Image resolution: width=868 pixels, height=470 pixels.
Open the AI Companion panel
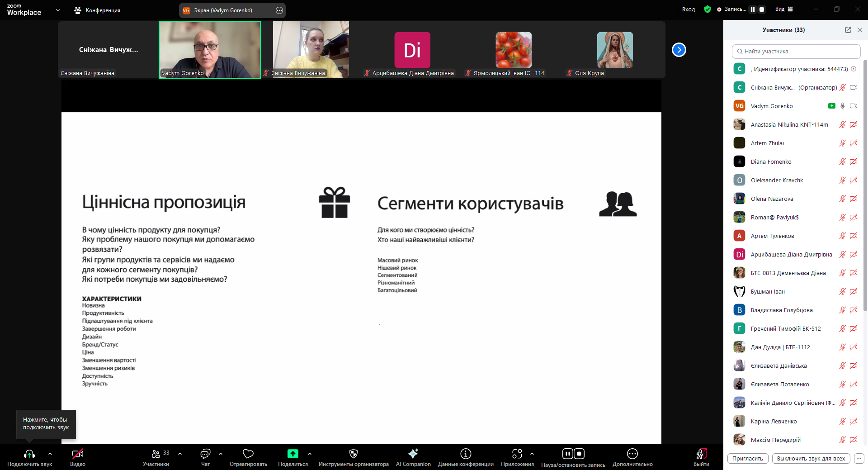[x=413, y=454]
